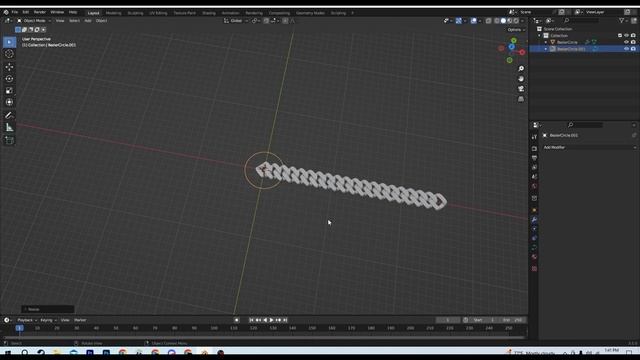This screenshot has width=640, height=360.
Task: Open the Edit menu
Action: tap(26, 12)
